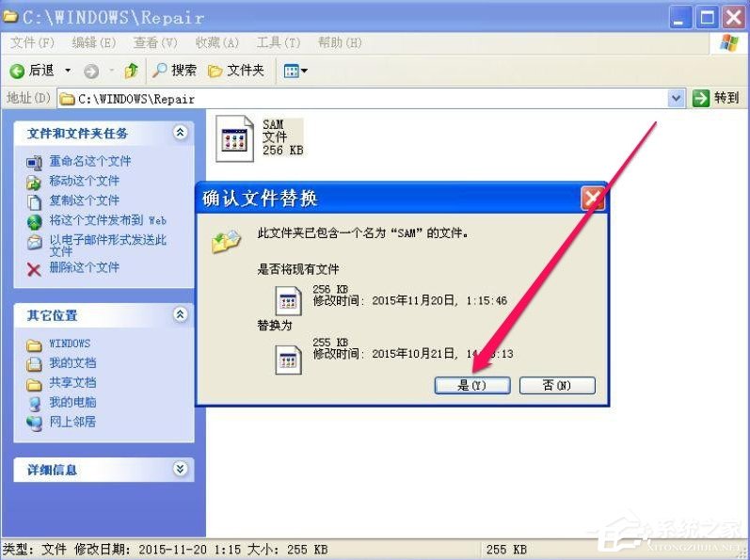Go up one folder level icon
Viewport: 750px width, 560px height.
pos(131,71)
